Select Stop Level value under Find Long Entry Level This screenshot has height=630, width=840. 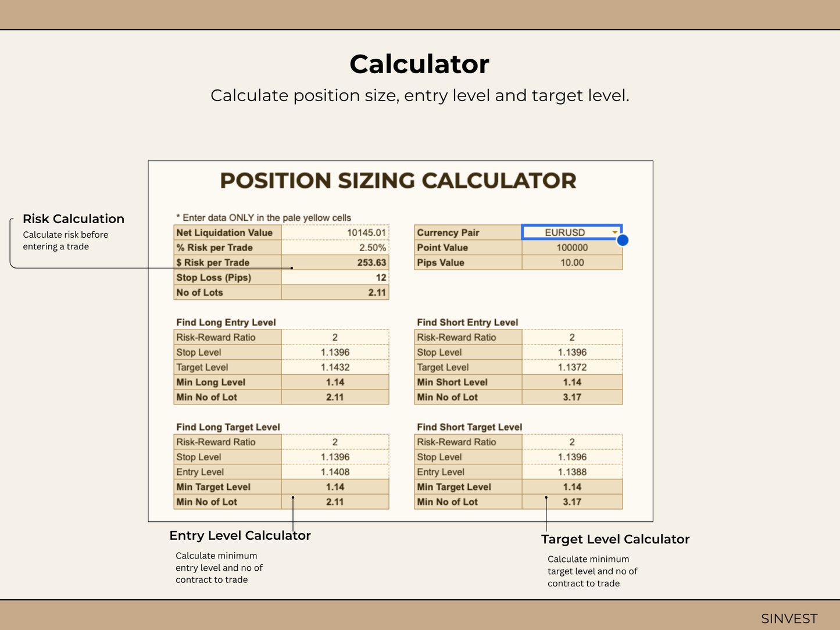point(335,352)
